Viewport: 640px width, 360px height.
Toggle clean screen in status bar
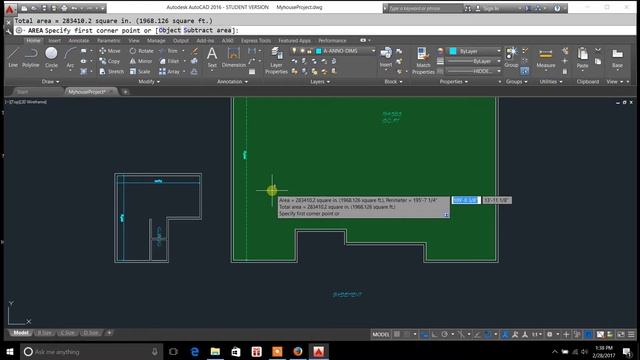click(x=621, y=334)
